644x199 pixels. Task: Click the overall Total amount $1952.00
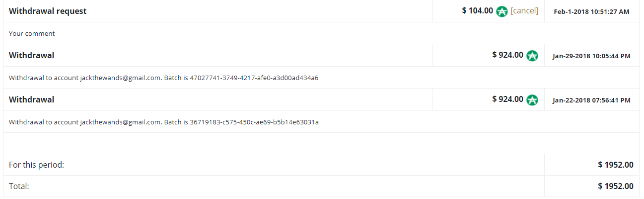pyautogui.click(x=616, y=186)
